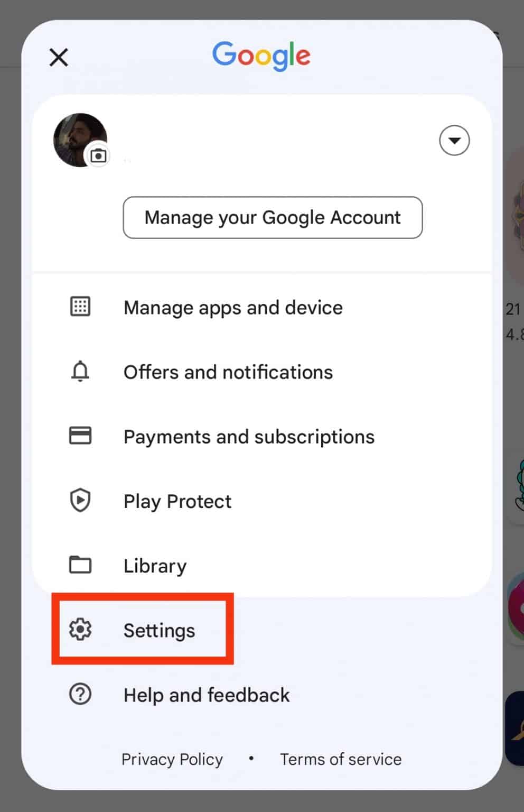Viewport: 524px width, 812px height.
Task: Expand the account switcher arrow
Action: click(x=454, y=140)
